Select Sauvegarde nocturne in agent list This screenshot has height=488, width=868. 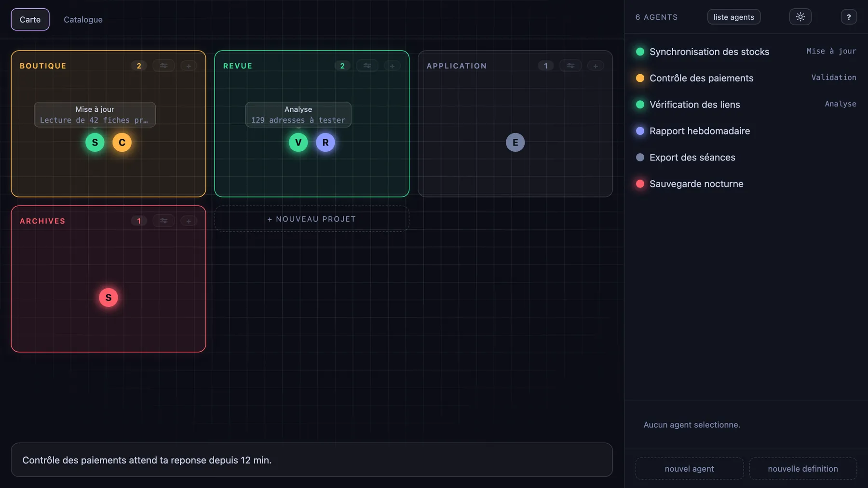(746, 184)
